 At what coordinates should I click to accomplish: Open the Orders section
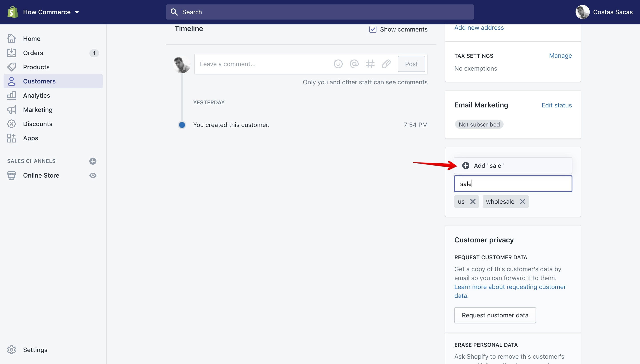point(53,53)
